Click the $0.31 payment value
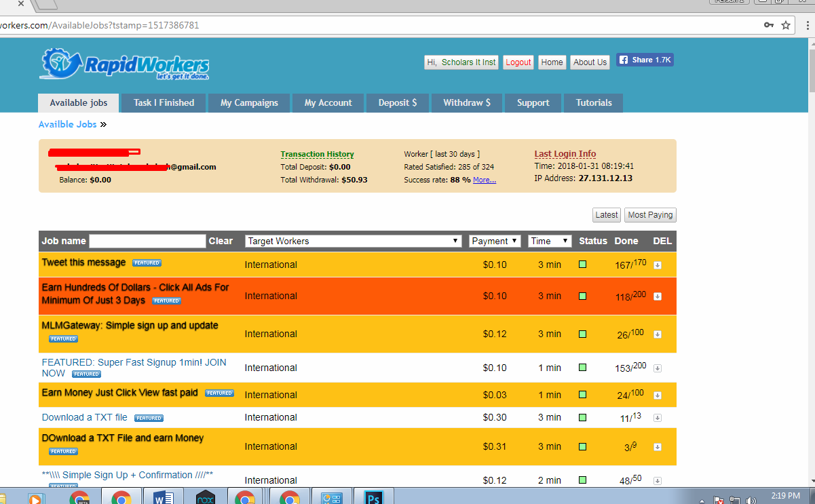This screenshot has width=815, height=504. click(x=495, y=446)
